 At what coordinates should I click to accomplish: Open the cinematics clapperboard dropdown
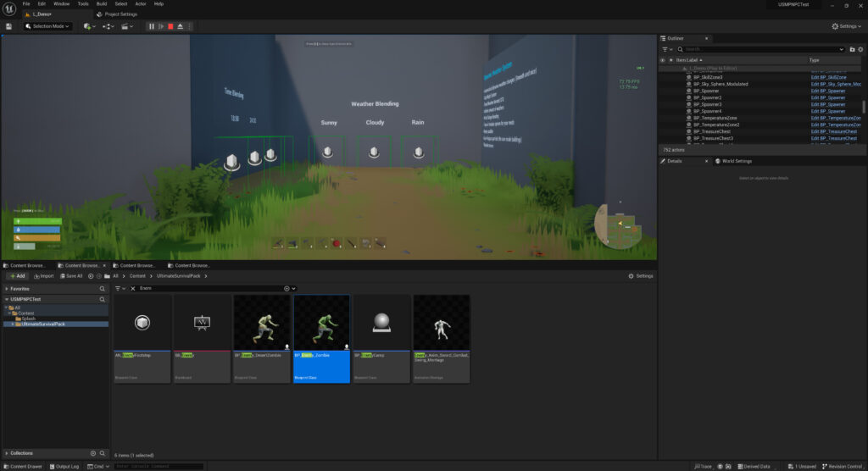[127, 26]
